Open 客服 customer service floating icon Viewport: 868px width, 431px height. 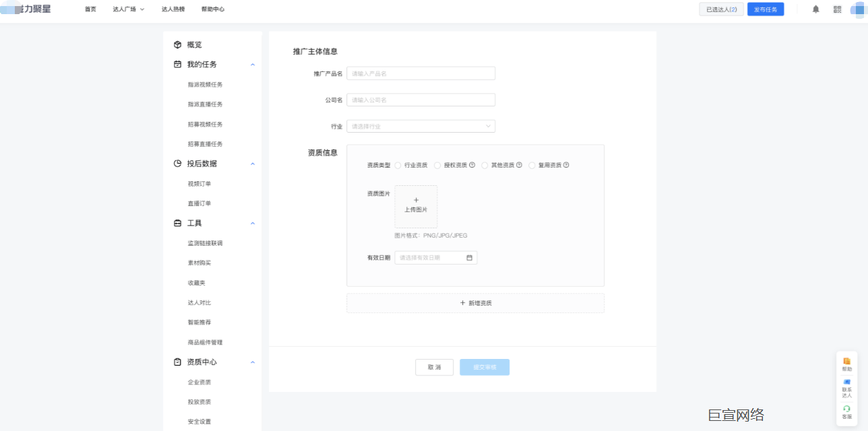847,411
